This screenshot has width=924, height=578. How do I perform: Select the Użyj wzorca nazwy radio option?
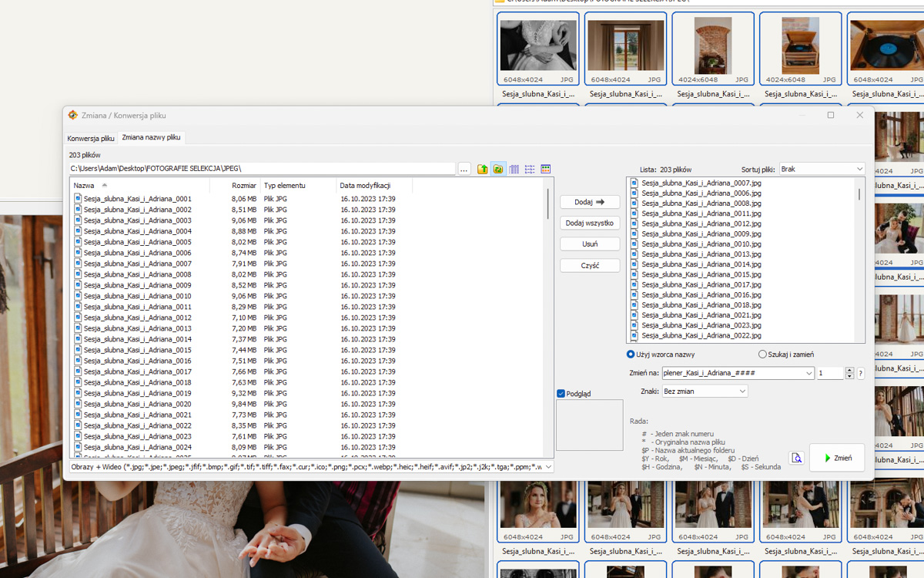pos(631,355)
